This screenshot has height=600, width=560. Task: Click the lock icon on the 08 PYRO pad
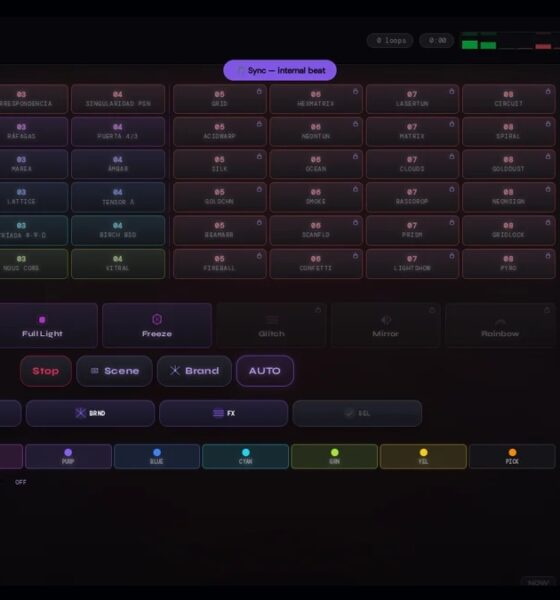pyautogui.click(x=548, y=256)
